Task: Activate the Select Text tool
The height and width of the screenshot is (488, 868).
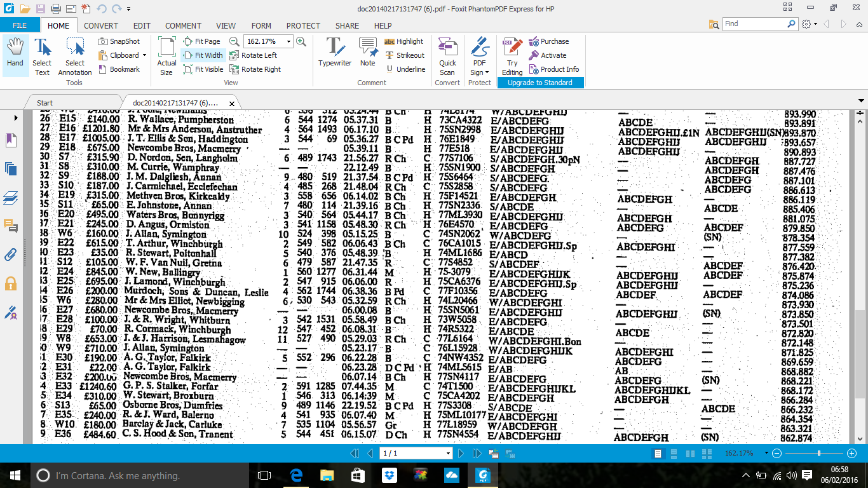Action: [42, 56]
